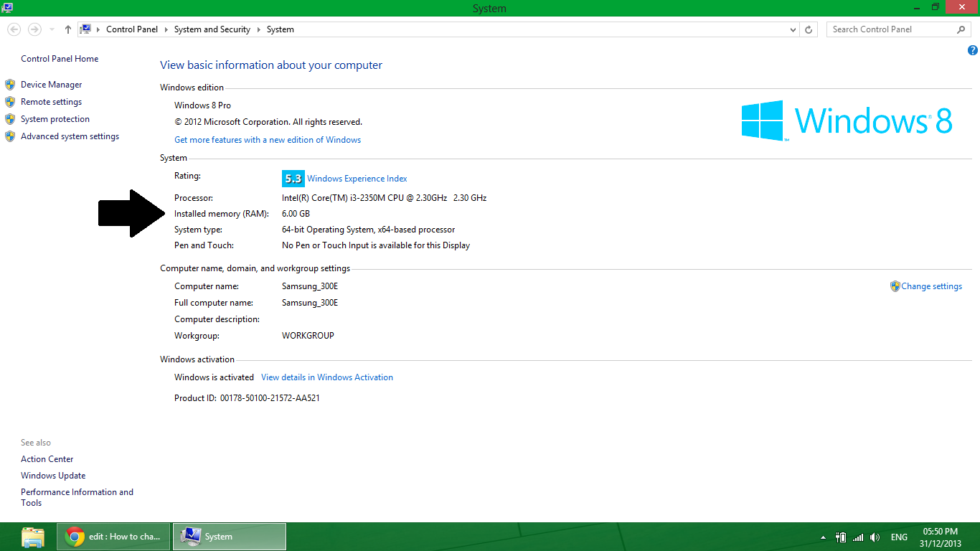Screen dimensions: 980x551
Task: Open the Windows Experience Index link
Action: coord(357,179)
